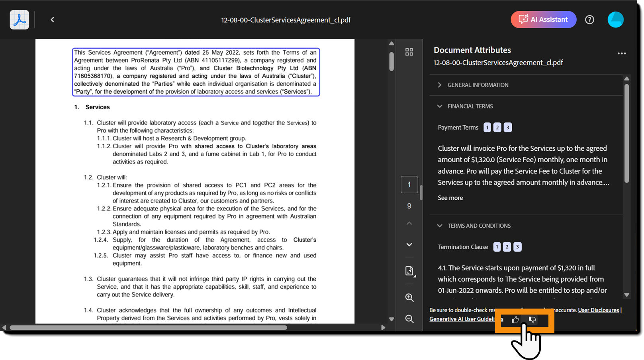Click the file name under Document Attributes
The image size is (644, 360).
pos(498,63)
